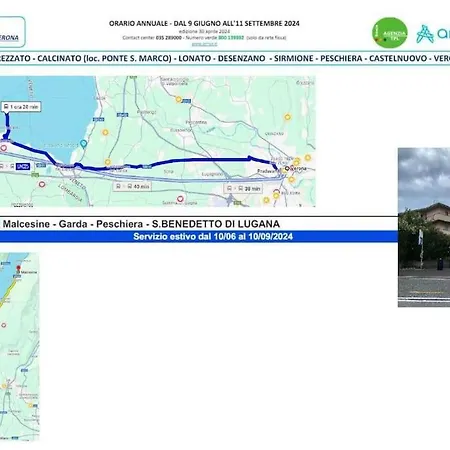
Task: Click the '1 ora 20 min' bus route label
Action: (21, 107)
